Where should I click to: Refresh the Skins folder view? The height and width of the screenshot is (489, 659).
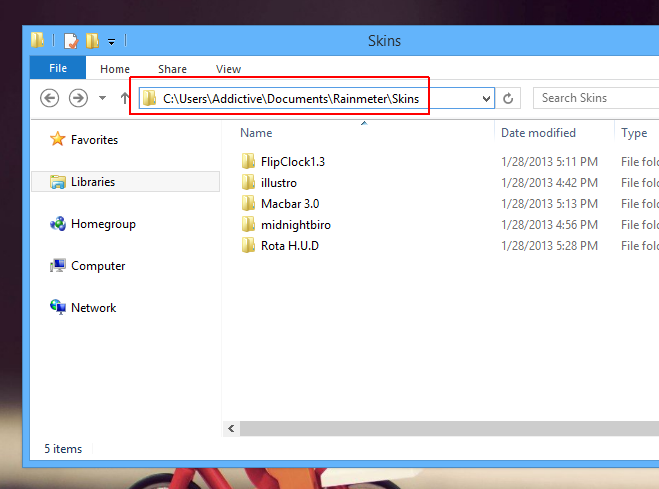tap(509, 98)
